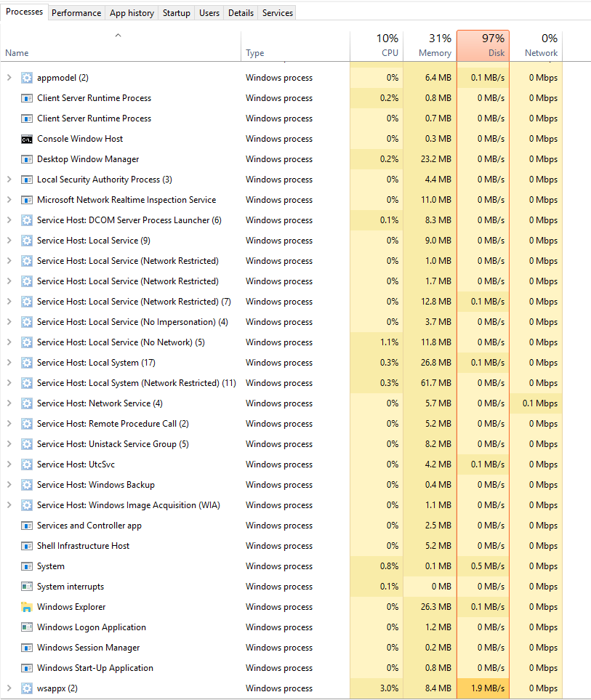591x700 pixels.
Task: Expand the appmodel (2) process group
Action: (9, 78)
